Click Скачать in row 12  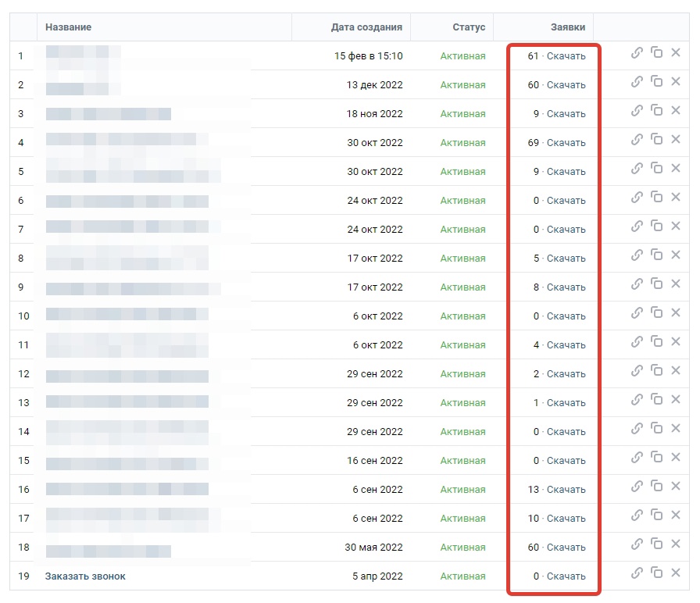[566, 373]
